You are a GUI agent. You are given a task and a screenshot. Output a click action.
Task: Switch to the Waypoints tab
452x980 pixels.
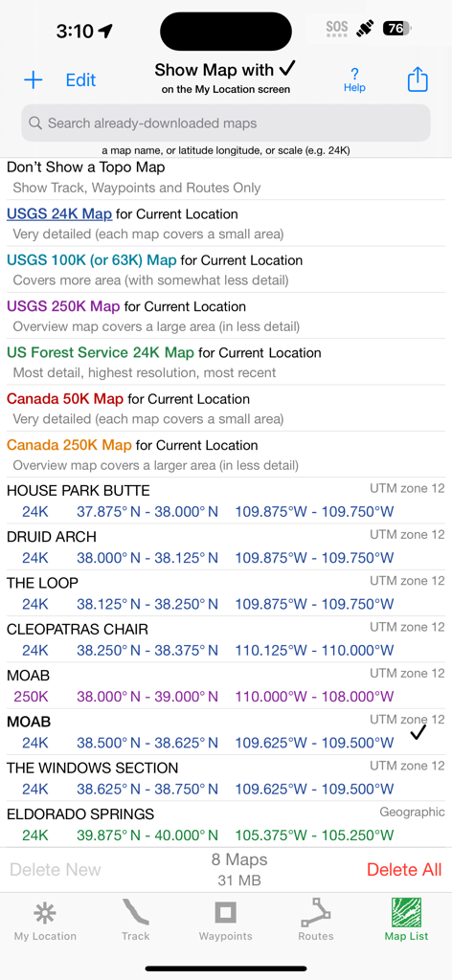tap(226, 921)
